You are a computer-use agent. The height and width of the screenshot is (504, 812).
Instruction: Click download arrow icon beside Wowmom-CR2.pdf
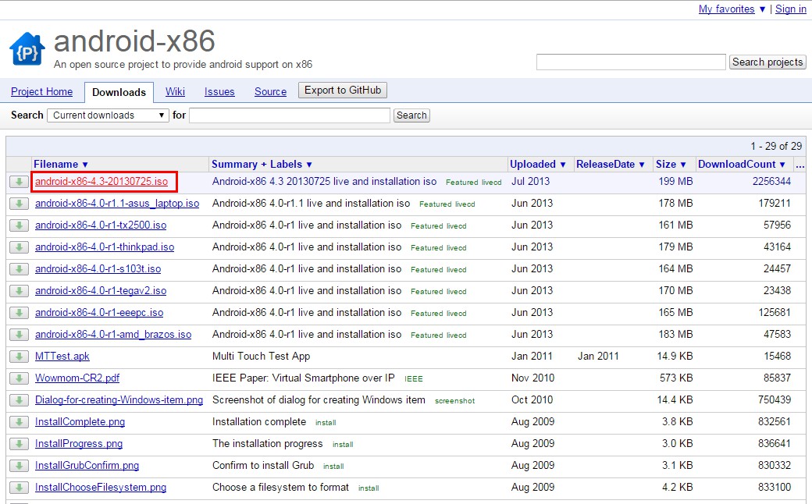coord(19,378)
